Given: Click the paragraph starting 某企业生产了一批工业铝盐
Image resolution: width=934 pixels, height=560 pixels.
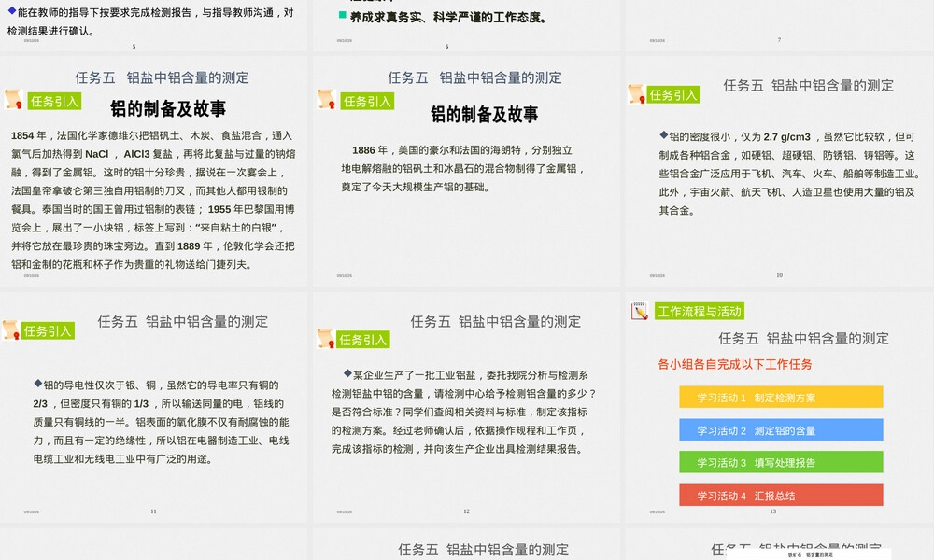Looking at the screenshot, I should [x=464, y=412].
